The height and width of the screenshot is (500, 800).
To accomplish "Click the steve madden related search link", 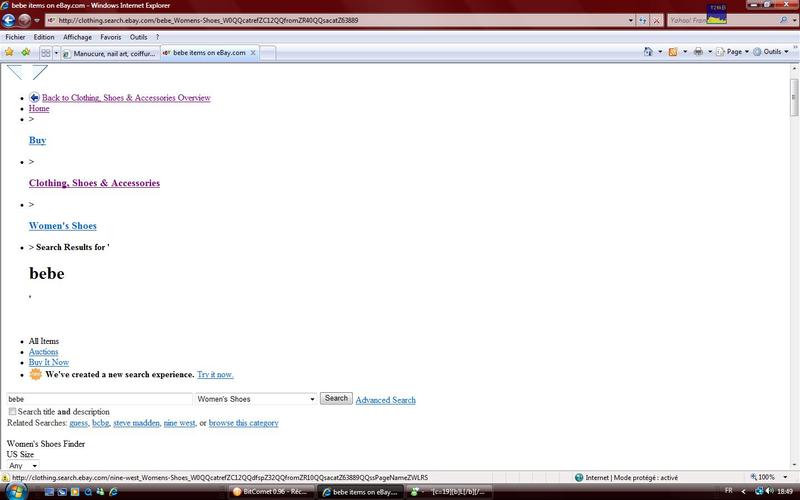I will [135, 423].
